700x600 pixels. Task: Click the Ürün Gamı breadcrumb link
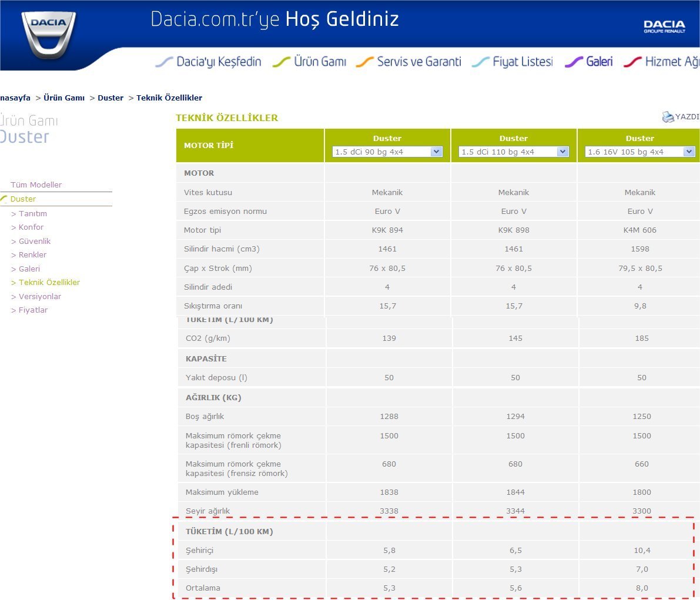click(x=64, y=98)
